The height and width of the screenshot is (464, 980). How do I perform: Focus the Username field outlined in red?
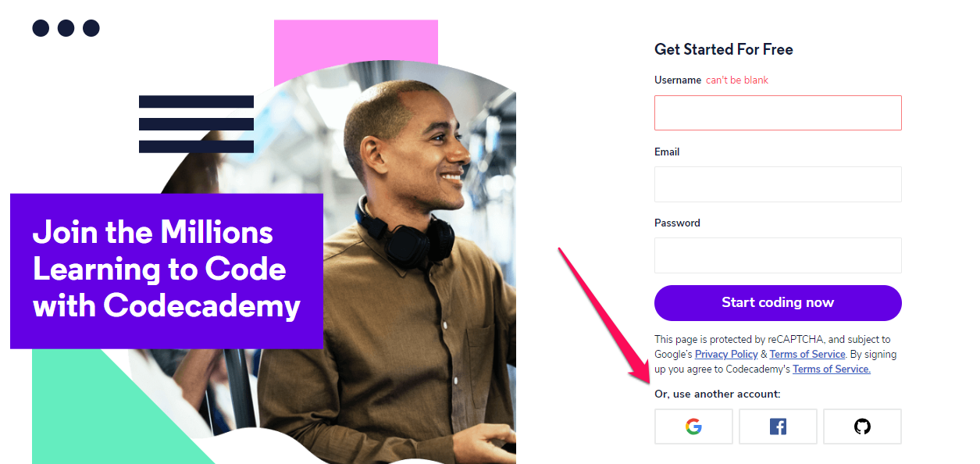pos(778,112)
